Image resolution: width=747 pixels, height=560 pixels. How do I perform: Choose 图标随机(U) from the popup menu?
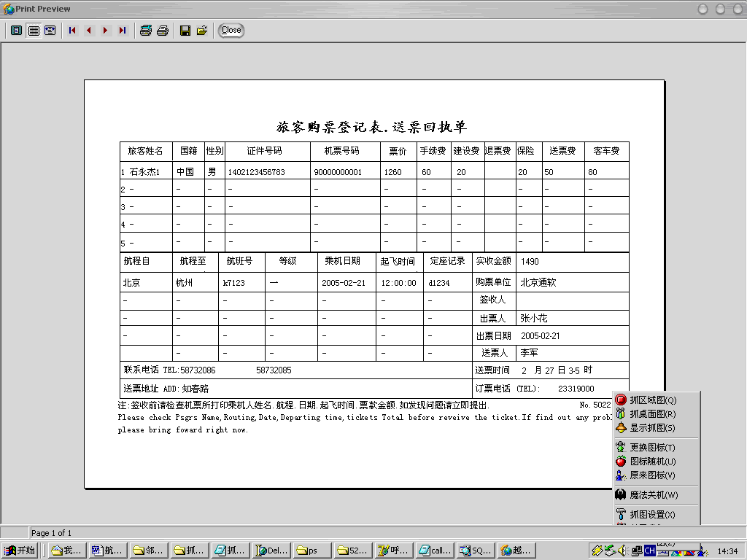(656, 461)
